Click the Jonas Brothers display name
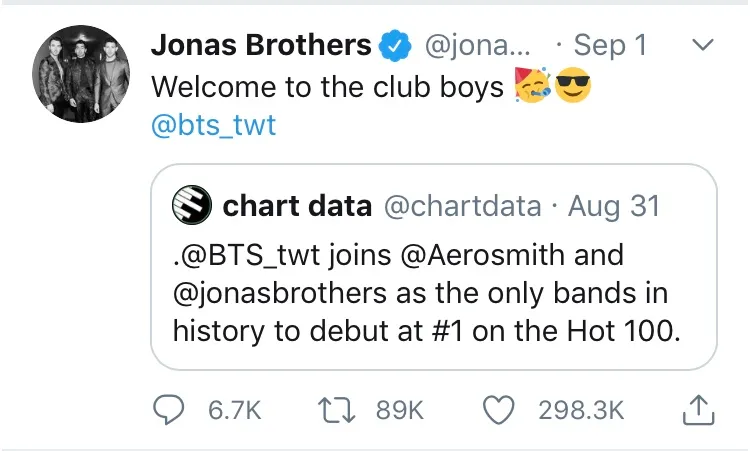The width and height of the screenshot is (750, 451). point(261,45)
